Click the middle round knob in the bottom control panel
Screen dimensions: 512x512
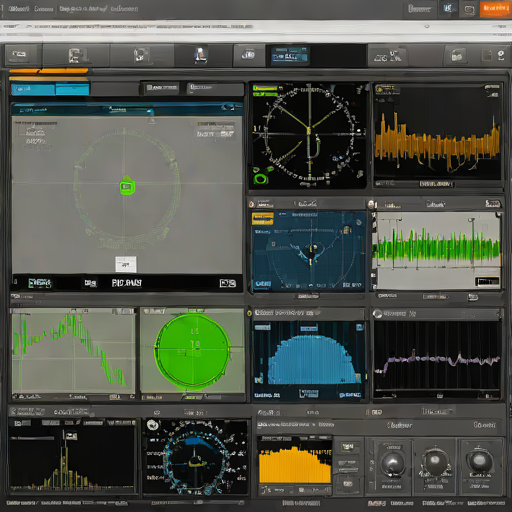(x=435, y=462)
